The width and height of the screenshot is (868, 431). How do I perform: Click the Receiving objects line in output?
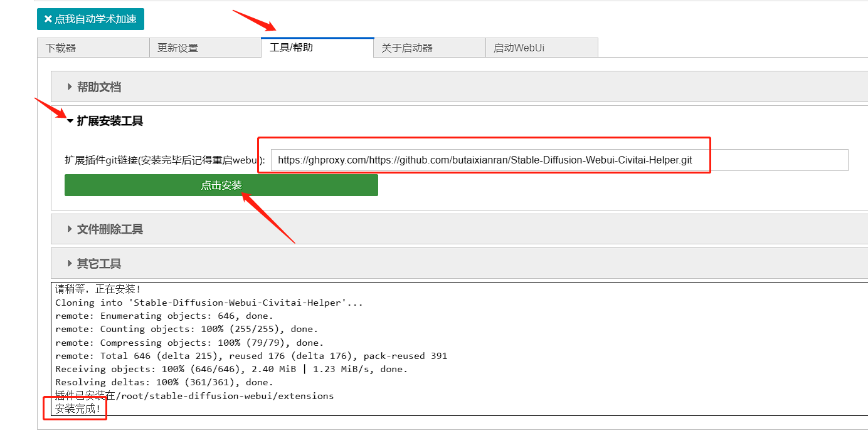(x=231, y=369)
